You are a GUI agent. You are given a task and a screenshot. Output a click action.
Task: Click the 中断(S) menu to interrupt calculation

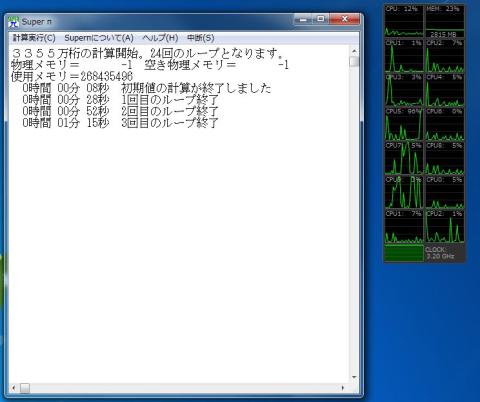tap(201, 38)
